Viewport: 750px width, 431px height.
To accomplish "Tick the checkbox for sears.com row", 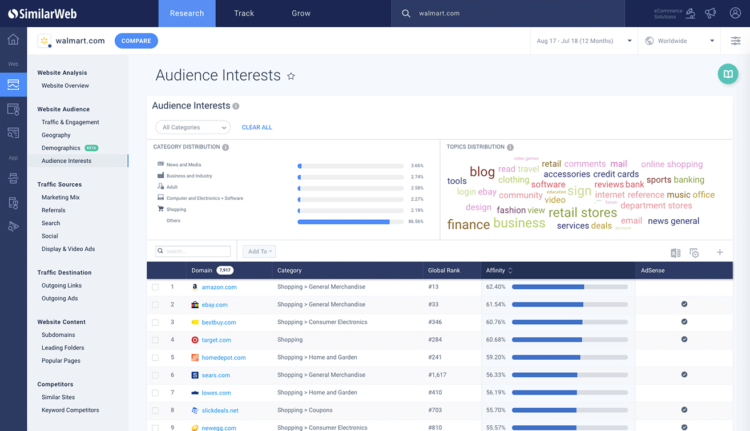I will (155, 376).
